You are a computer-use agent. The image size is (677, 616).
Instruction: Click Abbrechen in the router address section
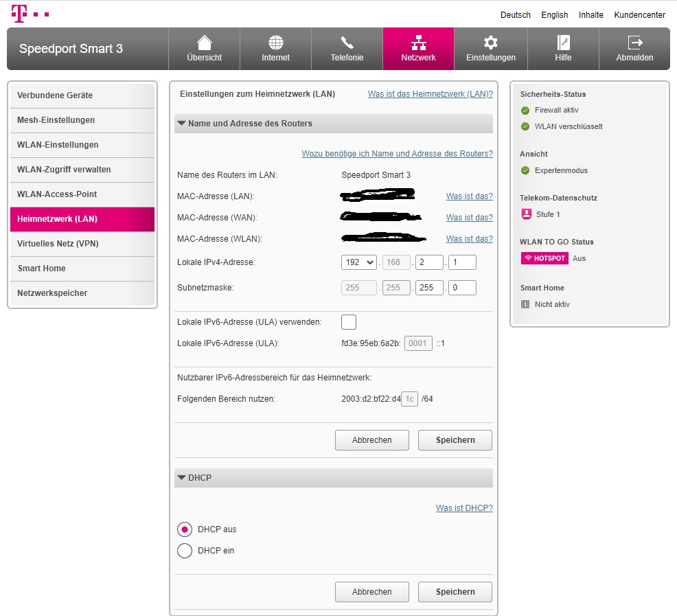(371, 440)
